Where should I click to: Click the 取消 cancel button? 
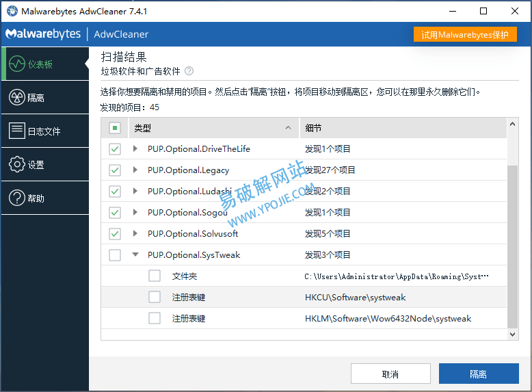(390, 374)
